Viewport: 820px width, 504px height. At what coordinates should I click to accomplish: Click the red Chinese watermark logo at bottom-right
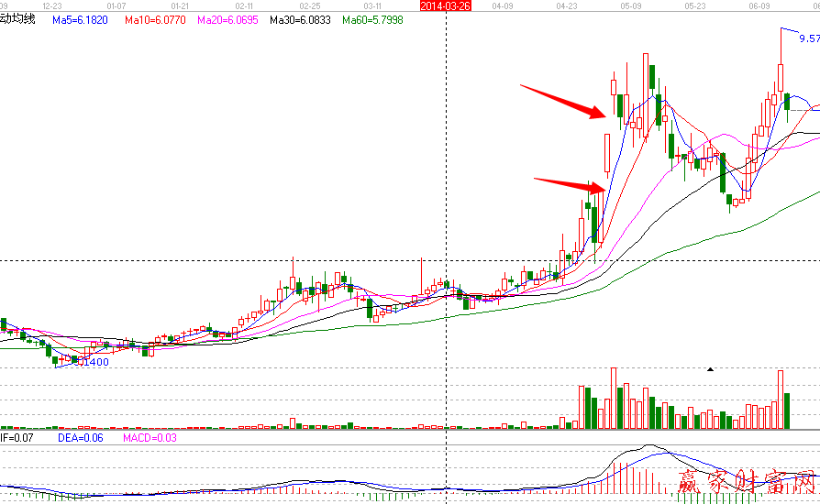click(745, 483)
